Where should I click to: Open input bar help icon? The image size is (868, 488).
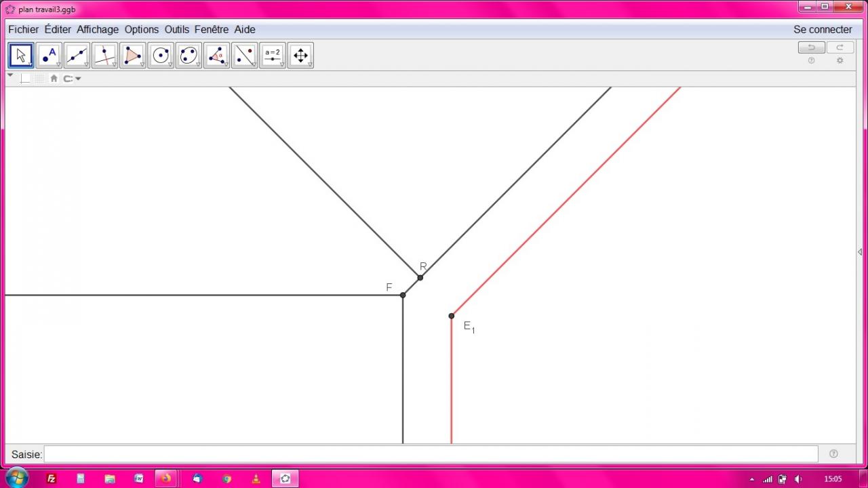coord(833,454)
